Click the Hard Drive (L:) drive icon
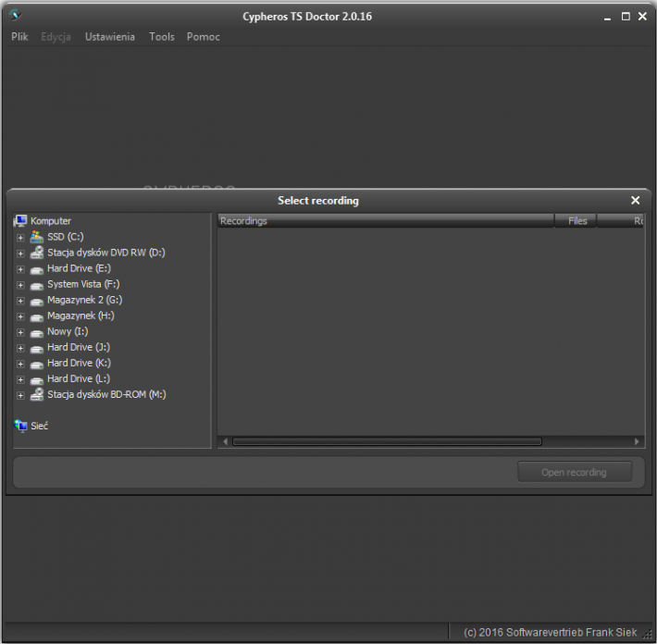The width and height of the screenshot is (657, 644). [x=37, y=380]
